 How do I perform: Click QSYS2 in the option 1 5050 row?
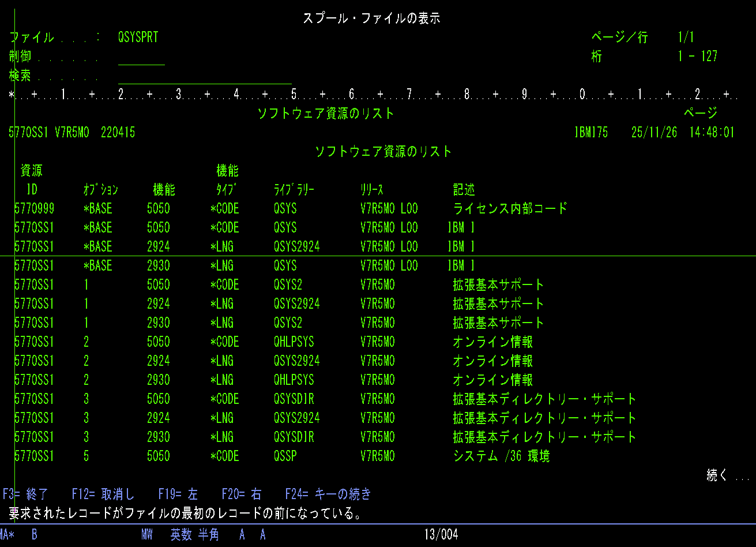tap(288, 285)
